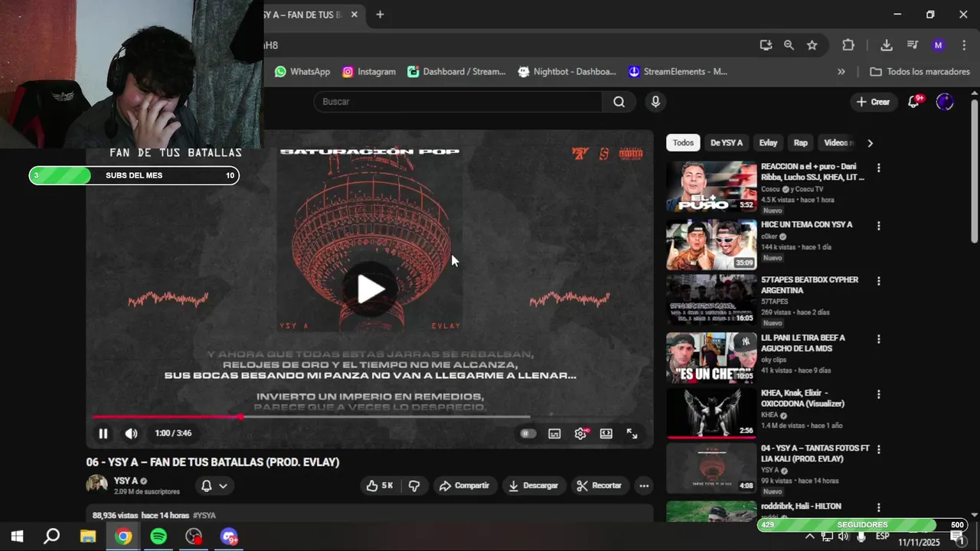Open options for LIL PANI LE TIRA BEEF
Viewport: 980px width, 551px height.
[x=878, y=339]
